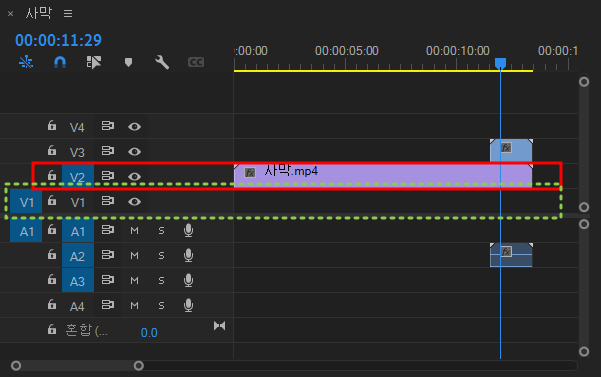The image size is (601, 377).
Task: Enable voice-over record on A3
Action: (188, 280)
